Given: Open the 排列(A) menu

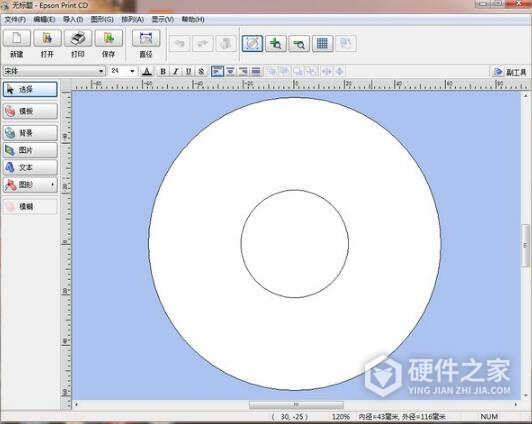Looking at the screenshot, I should [x=133, y=19].
